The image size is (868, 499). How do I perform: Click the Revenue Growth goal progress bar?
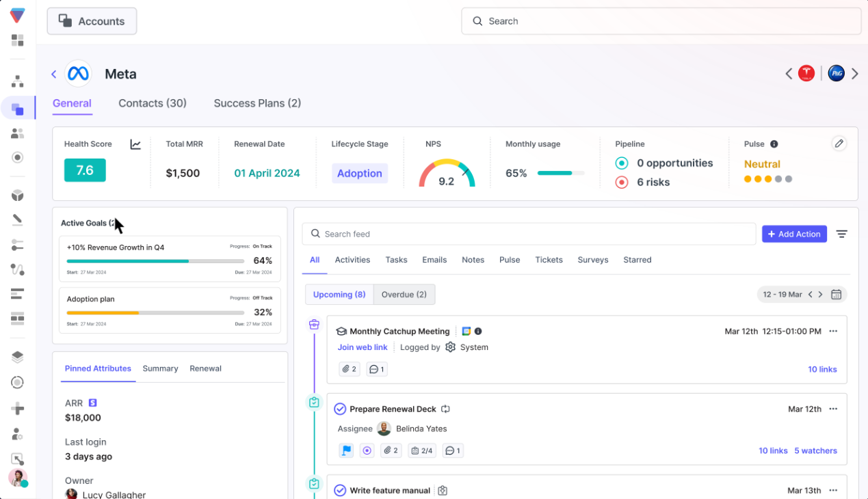tap(155, 261)
